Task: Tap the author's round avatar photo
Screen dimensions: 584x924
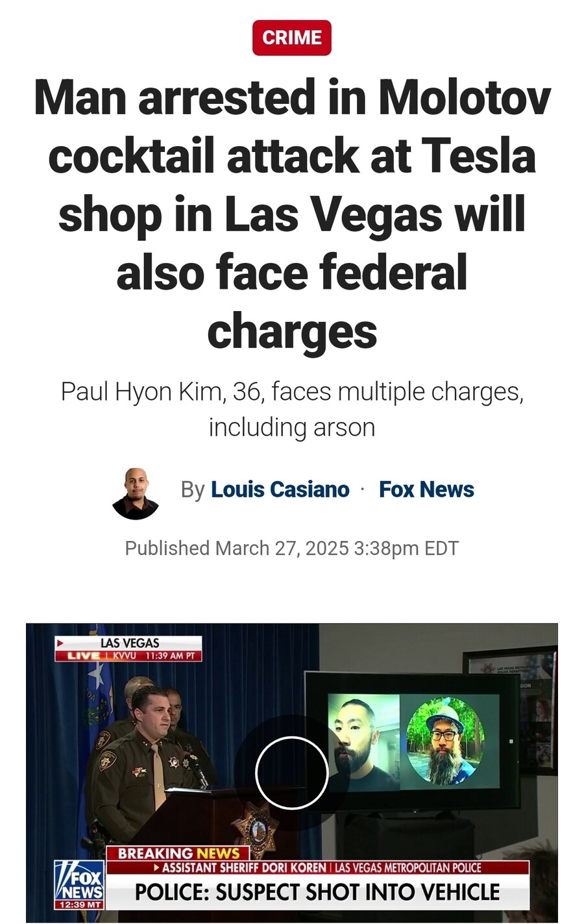Action: [136, 493]
